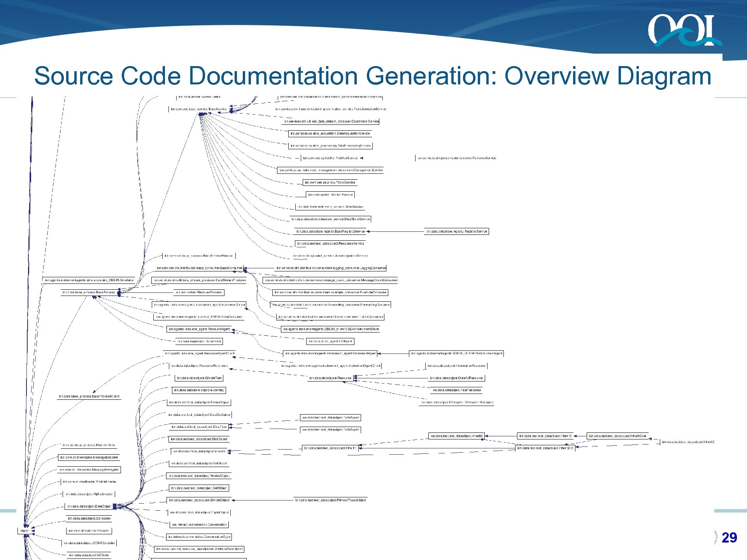Click the DataObject class node
The image size is (747, 560).
(89, 506)
